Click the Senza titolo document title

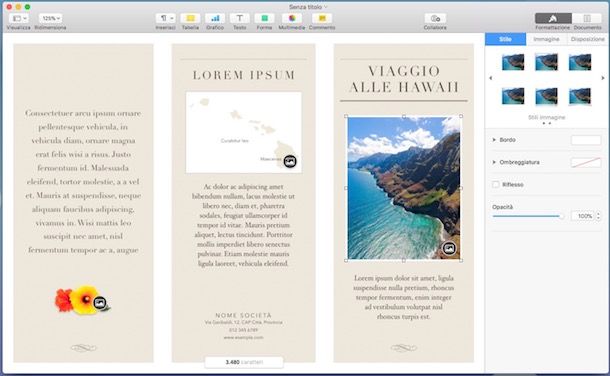tap(305, 7)
